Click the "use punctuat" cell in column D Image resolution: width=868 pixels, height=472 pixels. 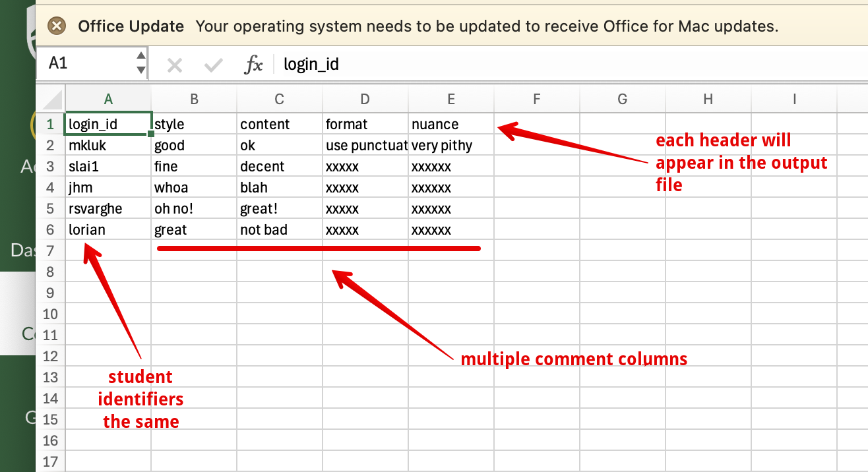tap(365, 146)
